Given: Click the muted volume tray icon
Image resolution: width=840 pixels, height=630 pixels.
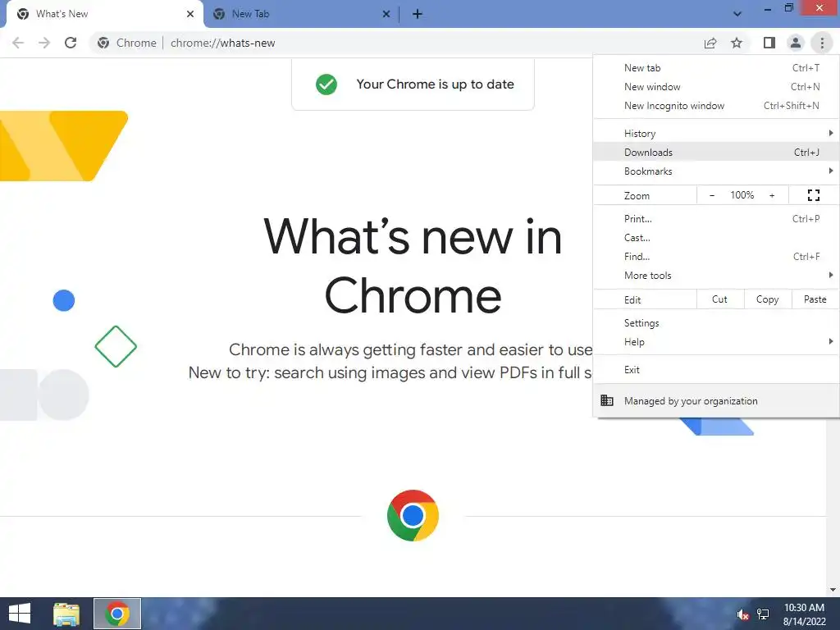Looking at the screenshot, I should (x=742, y=614).
